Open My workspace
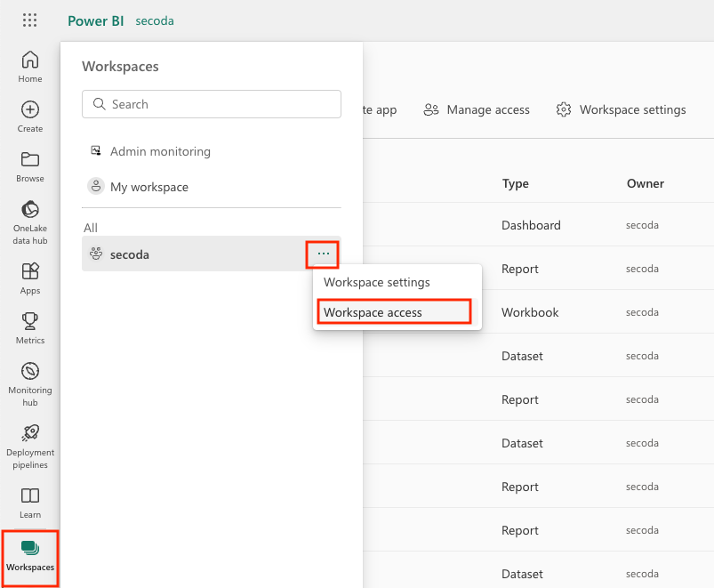 (148, 187)
